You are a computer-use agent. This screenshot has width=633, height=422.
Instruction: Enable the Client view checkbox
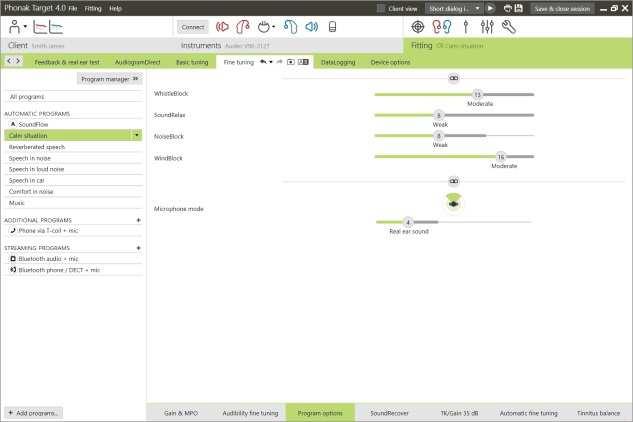380,8
